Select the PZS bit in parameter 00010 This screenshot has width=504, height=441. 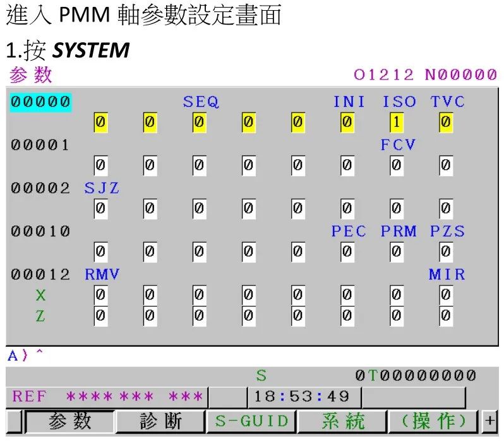click(x=446, y=251)
